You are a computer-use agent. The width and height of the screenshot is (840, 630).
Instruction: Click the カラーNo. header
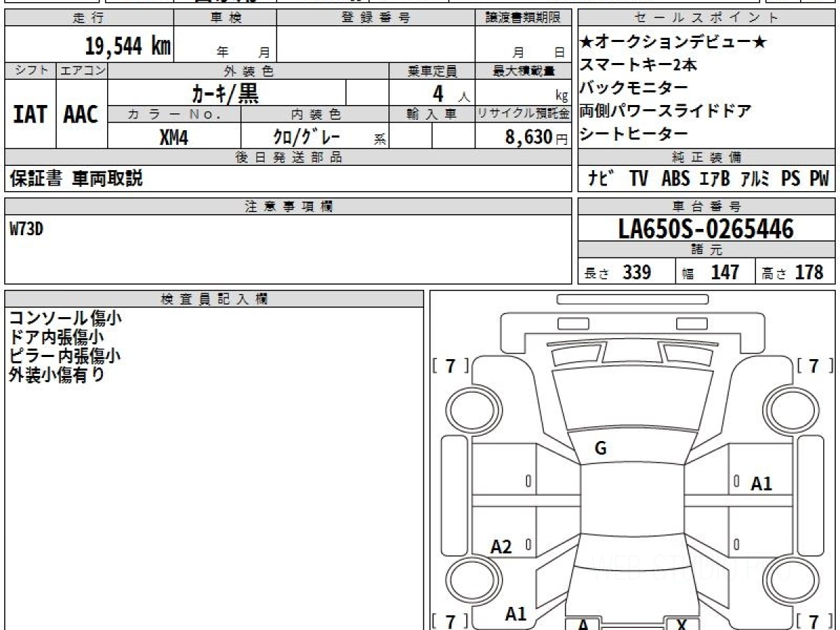[175, 113]
